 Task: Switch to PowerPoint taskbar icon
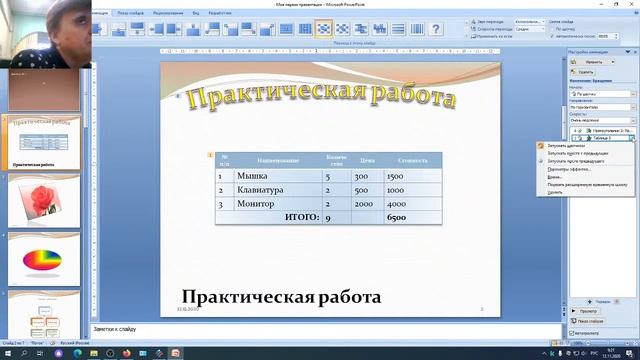tap(176, 353)
